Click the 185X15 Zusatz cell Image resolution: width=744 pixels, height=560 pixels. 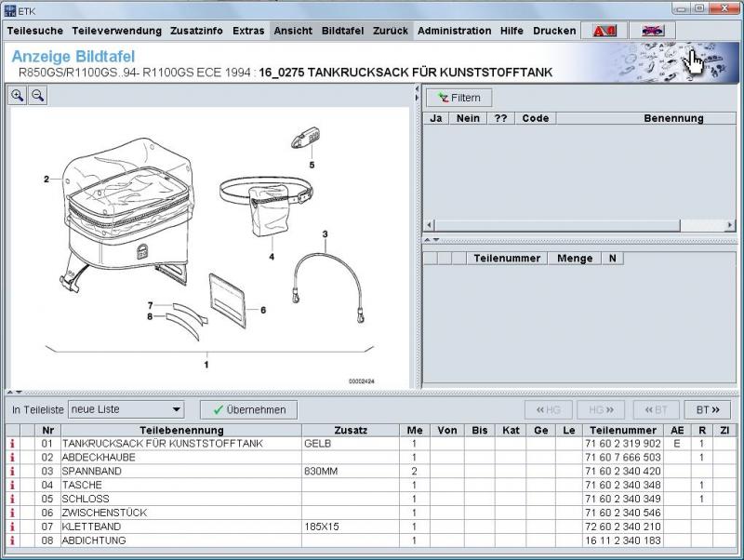click(351, 527)
